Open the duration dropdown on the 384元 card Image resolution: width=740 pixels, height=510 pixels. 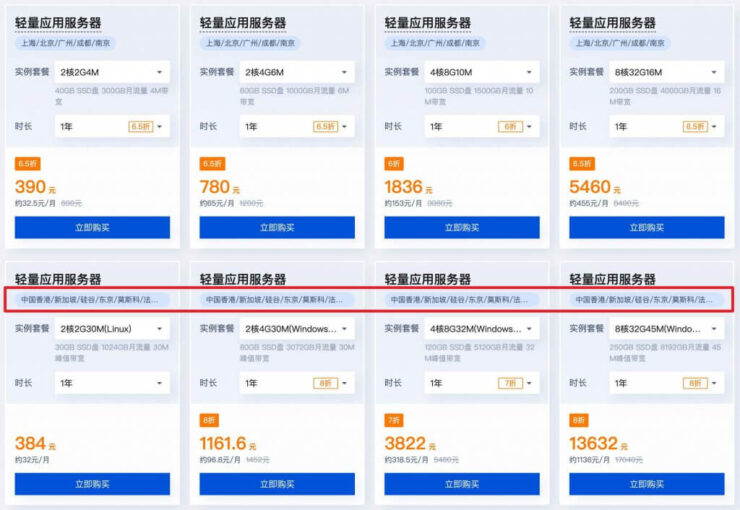tap(112, 383)
